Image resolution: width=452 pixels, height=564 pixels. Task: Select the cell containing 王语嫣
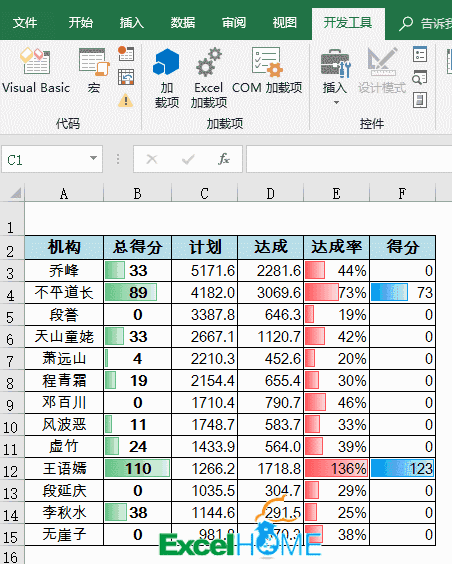point(64,469)
